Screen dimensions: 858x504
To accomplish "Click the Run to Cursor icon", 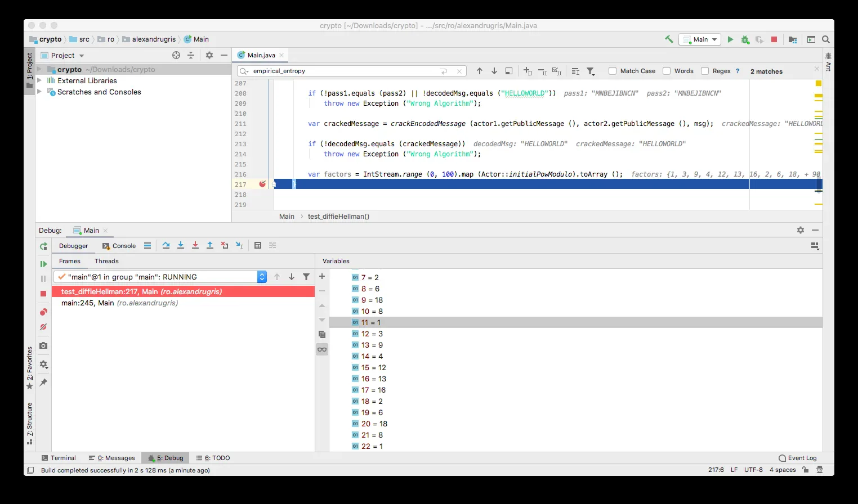I will pos(239,245).
